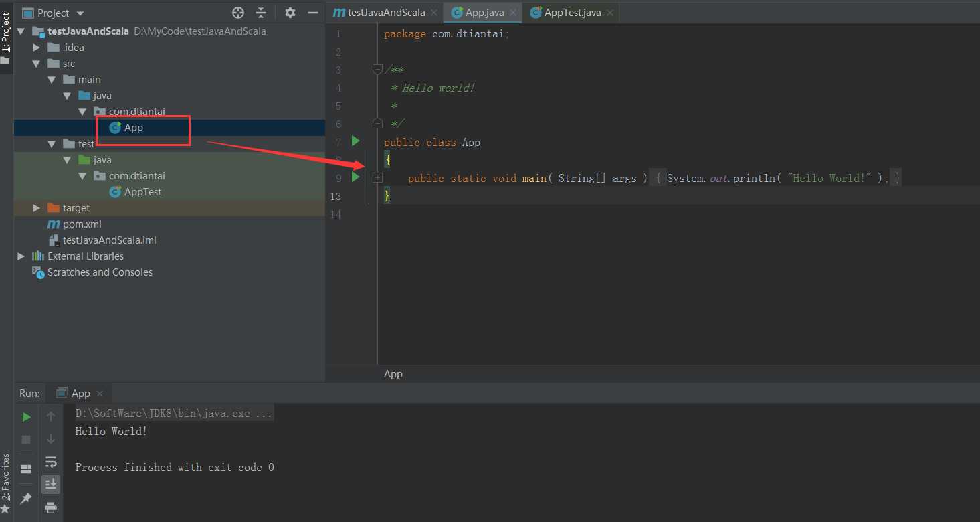This screenshot has width=980, height=522.
Task: Click the closing brace on line 13
Action: click(387, 196)
